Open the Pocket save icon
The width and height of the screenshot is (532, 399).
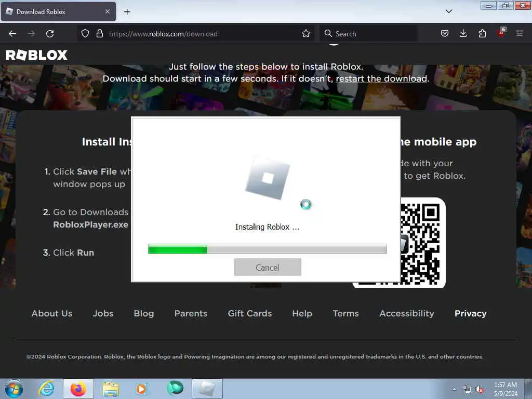(445, 33)
